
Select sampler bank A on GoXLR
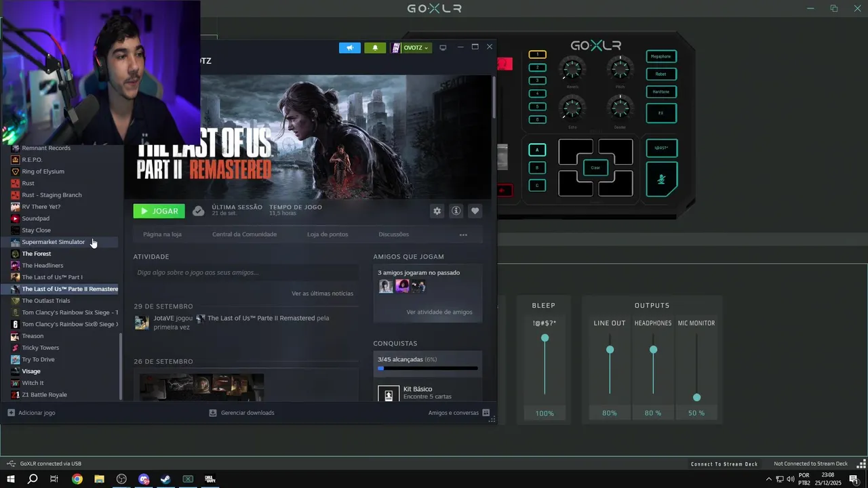click(537, 150)
